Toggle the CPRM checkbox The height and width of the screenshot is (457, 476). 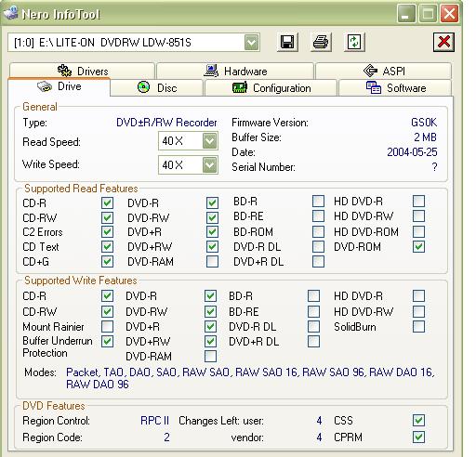coord(418,437)
